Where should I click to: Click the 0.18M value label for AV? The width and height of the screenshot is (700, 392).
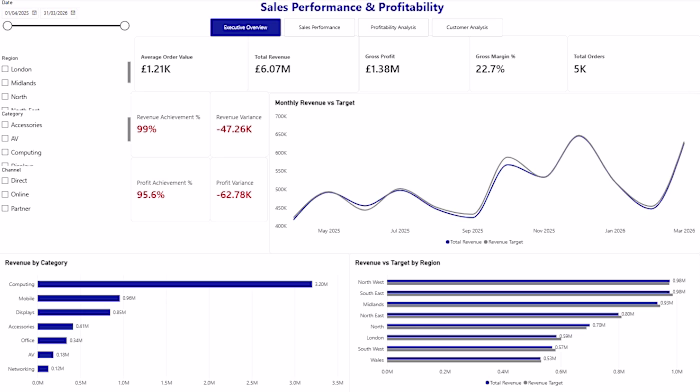(x=62, y=354)
